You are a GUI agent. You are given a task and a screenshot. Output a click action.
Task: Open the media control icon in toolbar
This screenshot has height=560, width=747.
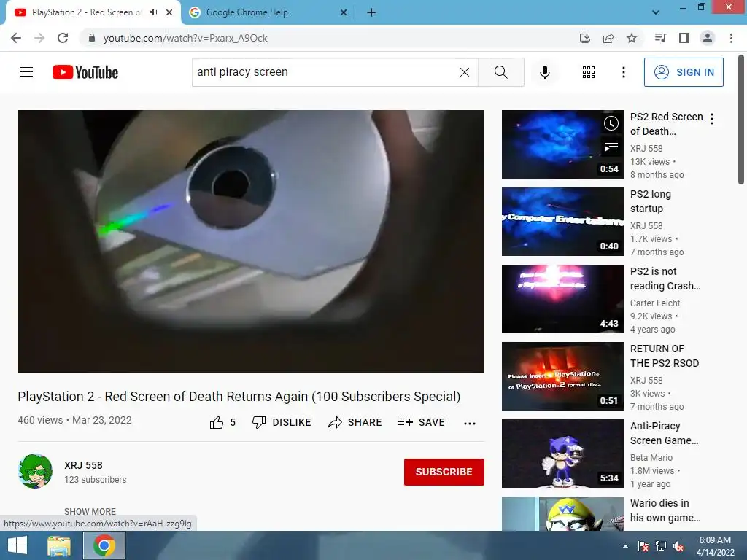[x=660, y=38]
